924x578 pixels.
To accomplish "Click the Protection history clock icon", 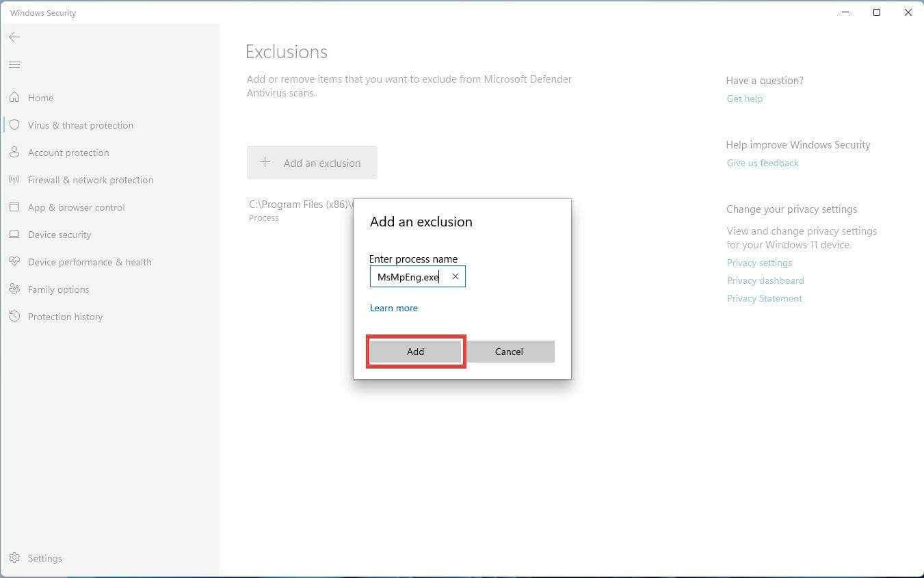I will click(14, 317).
